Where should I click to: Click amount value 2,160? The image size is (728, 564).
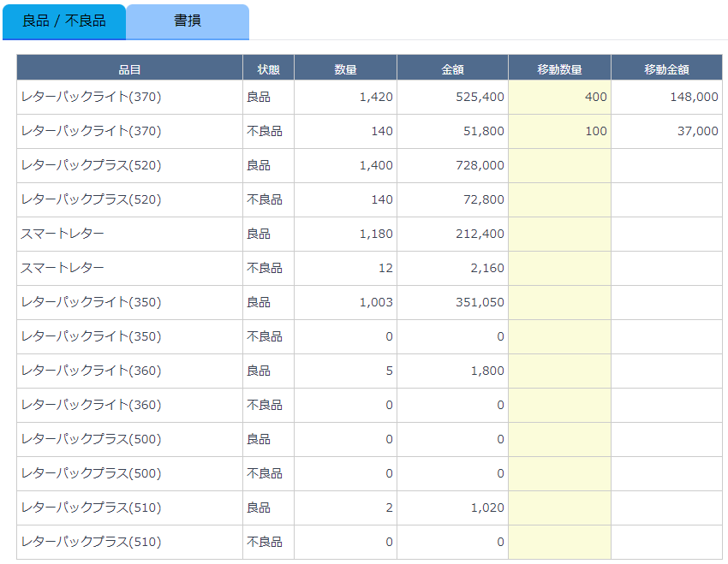pos(487,268)
